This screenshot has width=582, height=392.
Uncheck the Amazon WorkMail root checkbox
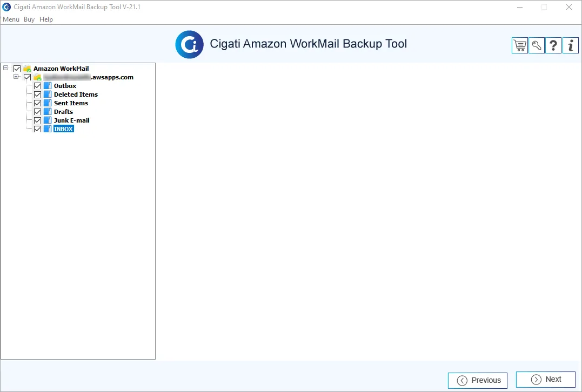coord(17,69)
